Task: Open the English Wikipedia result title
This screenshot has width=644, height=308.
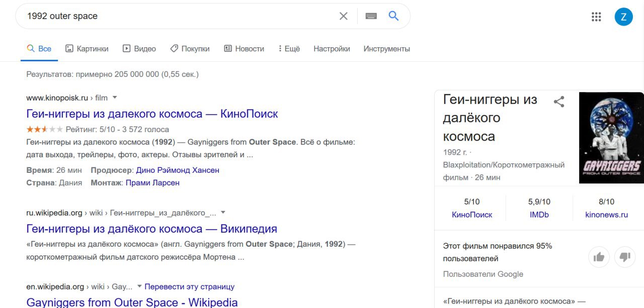Action: pos(132,302)
